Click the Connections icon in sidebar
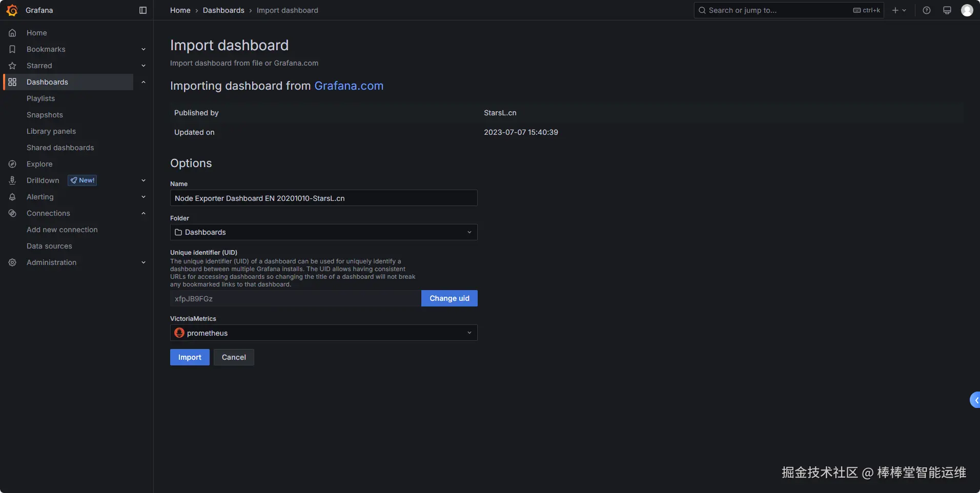 (x=12, y=213)
